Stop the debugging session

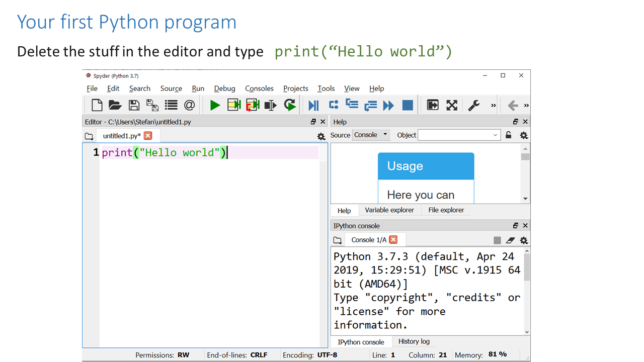[408, 105]
